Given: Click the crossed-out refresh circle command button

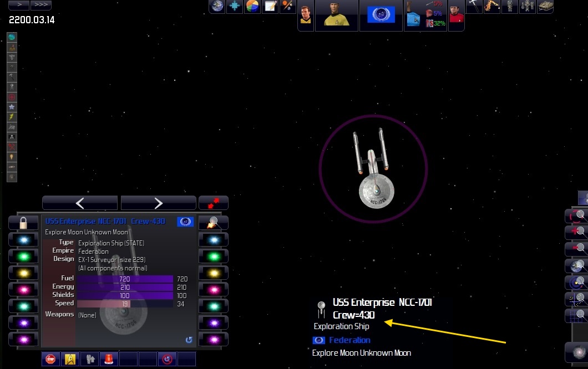Looking at the screenshot, I should 168,359.
